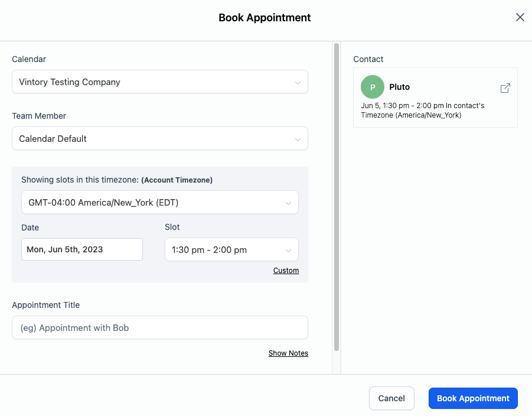
Task: Click the Show Notes link
Action: click(288, 353)
